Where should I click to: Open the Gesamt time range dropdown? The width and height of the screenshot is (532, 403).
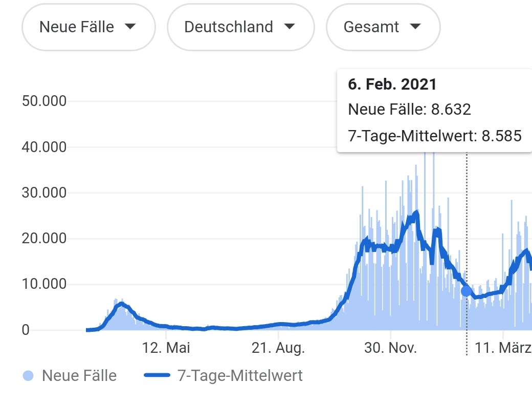(383, 27)
